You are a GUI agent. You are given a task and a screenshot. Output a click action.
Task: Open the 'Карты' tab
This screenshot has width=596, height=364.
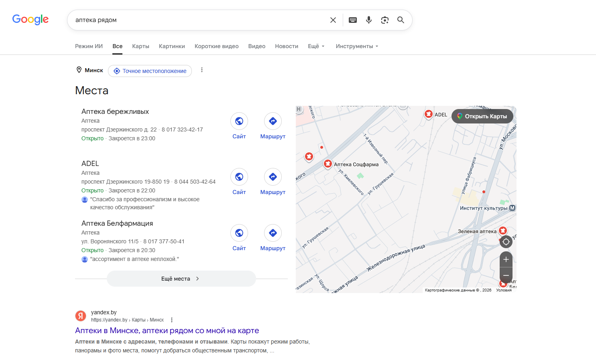point(140,46)
